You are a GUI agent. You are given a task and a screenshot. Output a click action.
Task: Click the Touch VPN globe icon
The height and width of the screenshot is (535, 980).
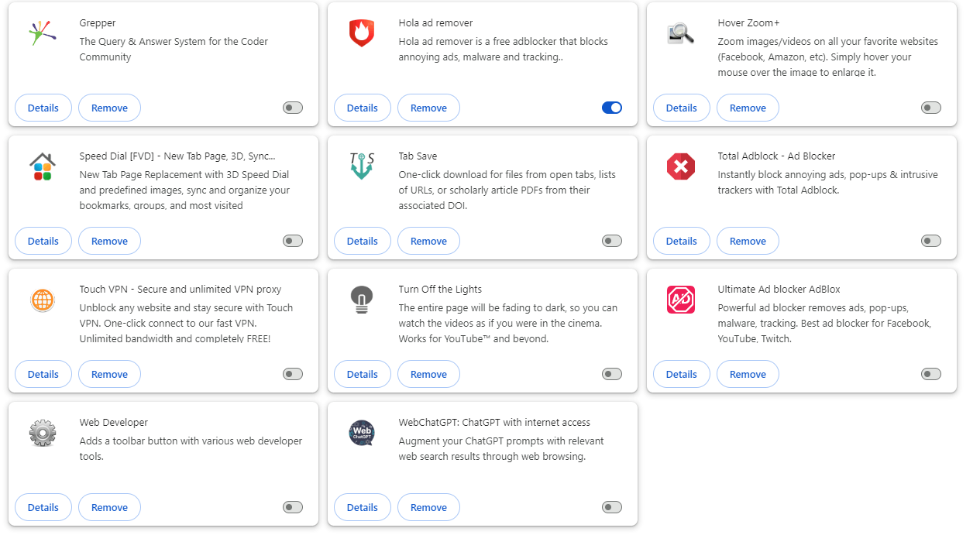43,299
